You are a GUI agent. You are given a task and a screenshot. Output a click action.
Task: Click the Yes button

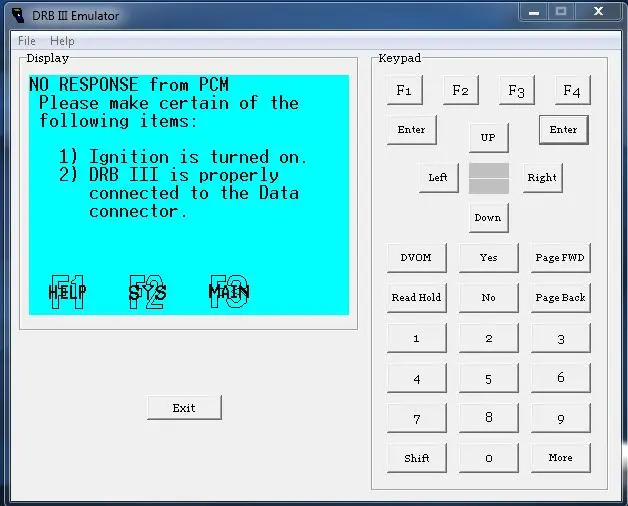click(x=489, y=258)
